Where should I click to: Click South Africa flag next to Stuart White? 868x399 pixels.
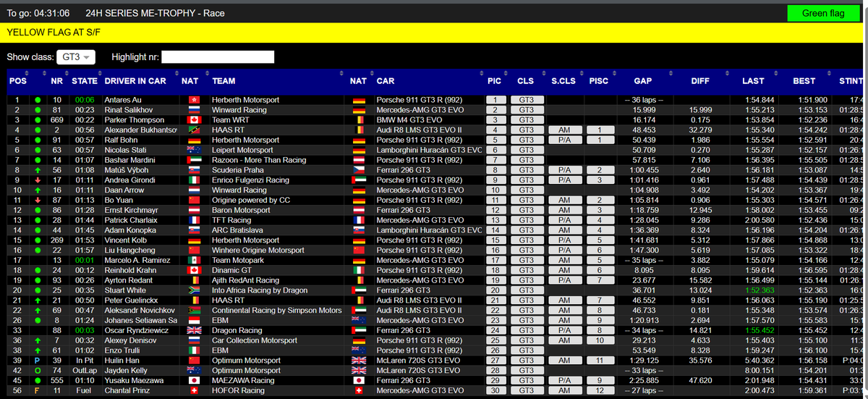(193, 290)
